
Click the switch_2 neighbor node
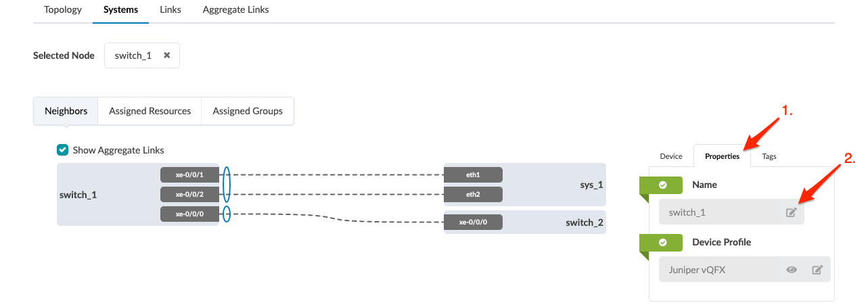pyautogui.click(x=584, y=222)
